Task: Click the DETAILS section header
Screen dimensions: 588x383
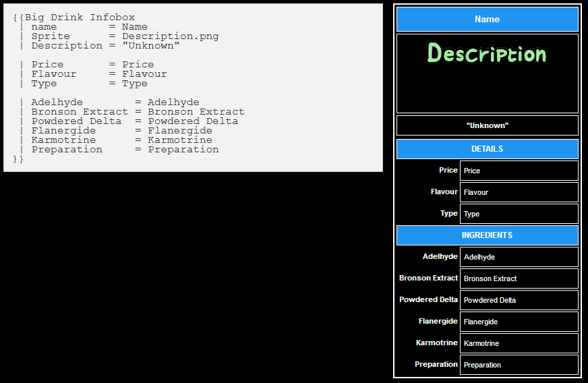Action: (487, 149)
